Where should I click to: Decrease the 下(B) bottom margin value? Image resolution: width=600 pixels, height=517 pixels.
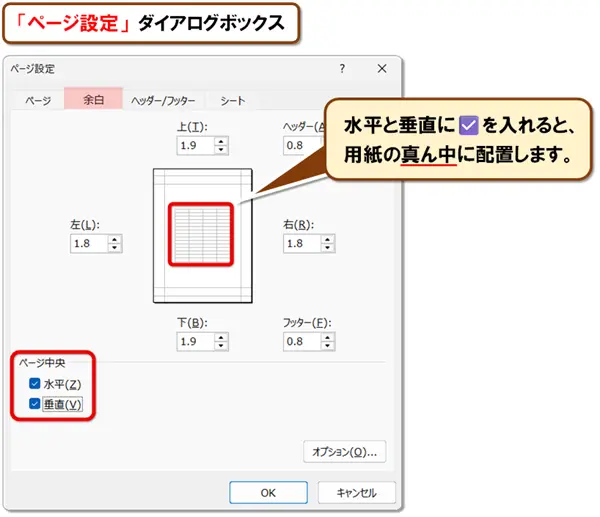coord(221,346)
